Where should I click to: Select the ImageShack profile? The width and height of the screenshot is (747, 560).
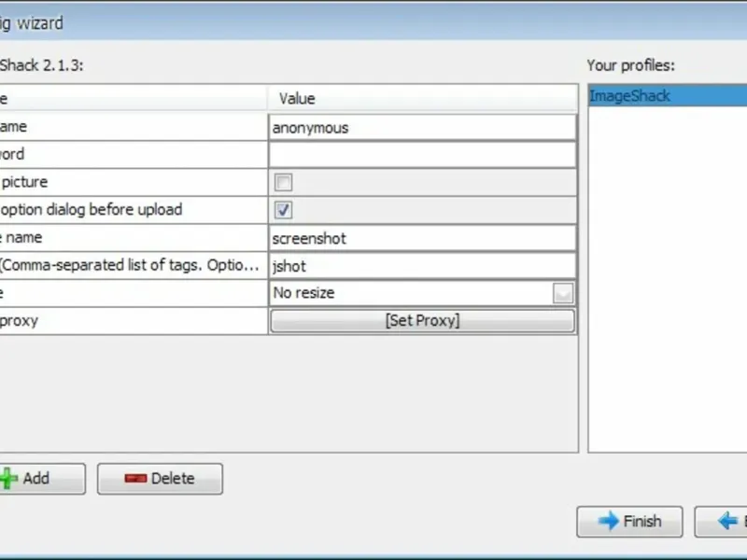[668, 96]
